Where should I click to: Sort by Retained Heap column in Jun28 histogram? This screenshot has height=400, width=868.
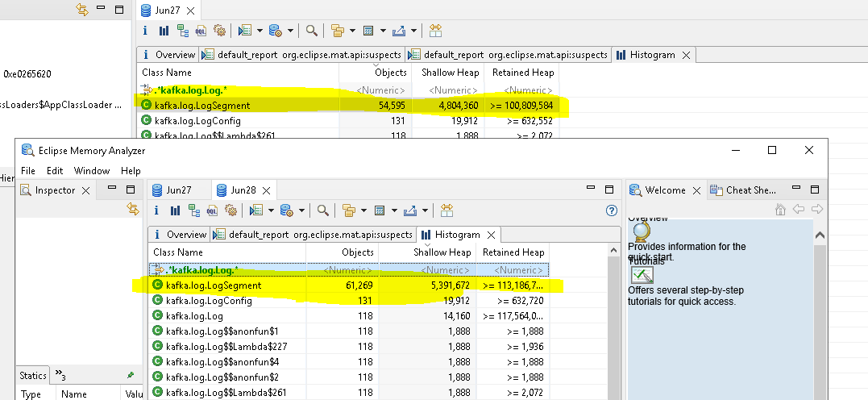tap(513, 252)
